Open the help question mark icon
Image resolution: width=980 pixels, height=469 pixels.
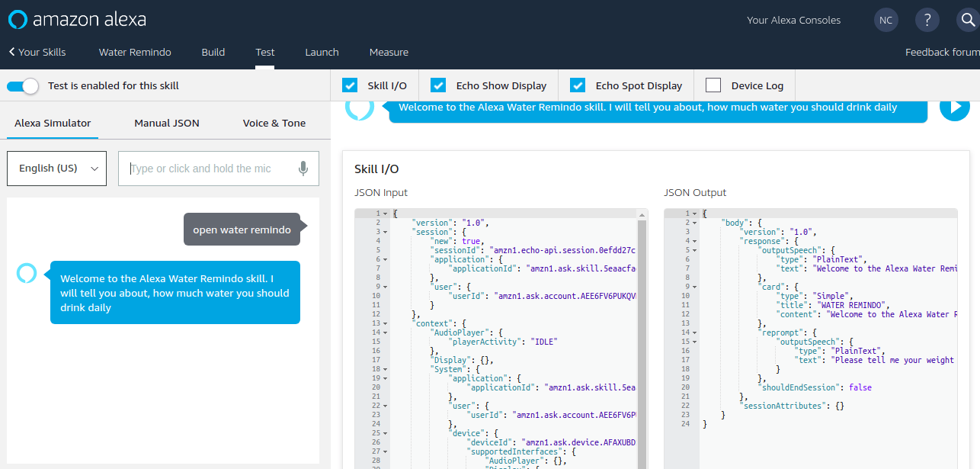coord(927,21)
